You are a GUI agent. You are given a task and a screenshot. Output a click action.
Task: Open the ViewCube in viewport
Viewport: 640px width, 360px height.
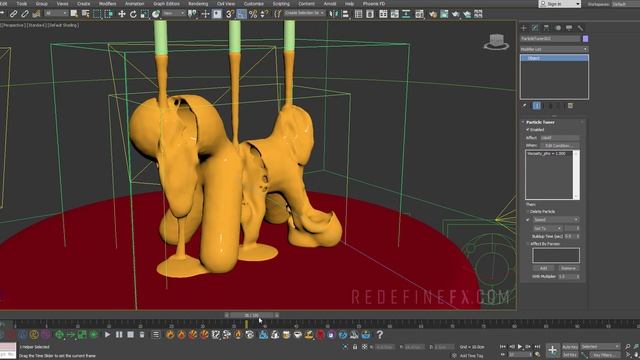[x=496, y=42]
